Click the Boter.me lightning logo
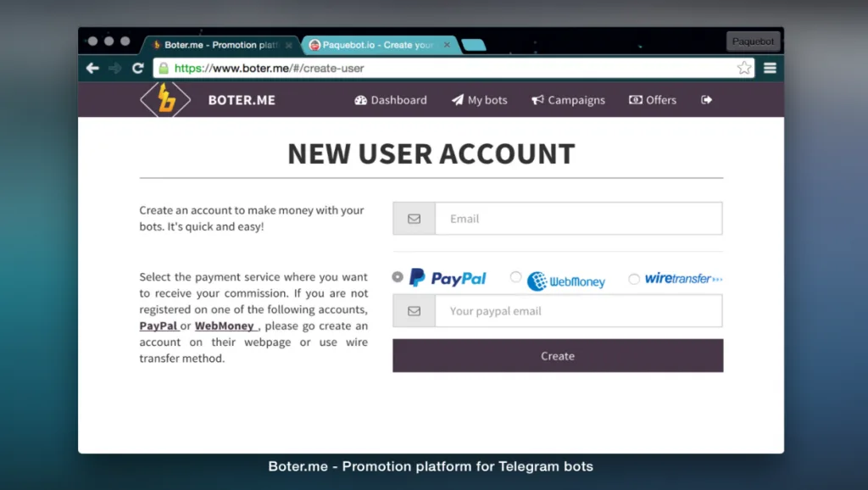Image resolution: width=868 pixels, height=490 pixels. coord(165,100)
